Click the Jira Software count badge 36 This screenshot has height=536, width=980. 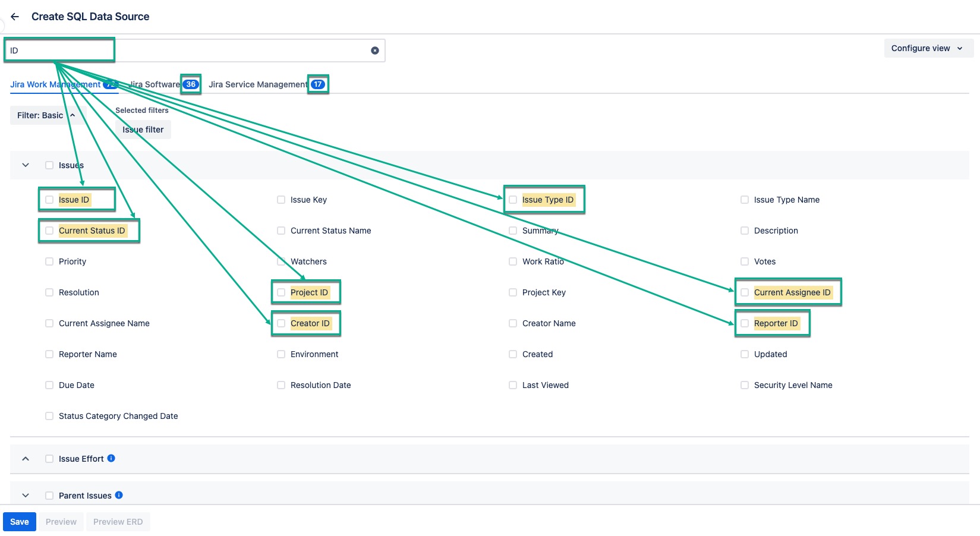point(191,84)
